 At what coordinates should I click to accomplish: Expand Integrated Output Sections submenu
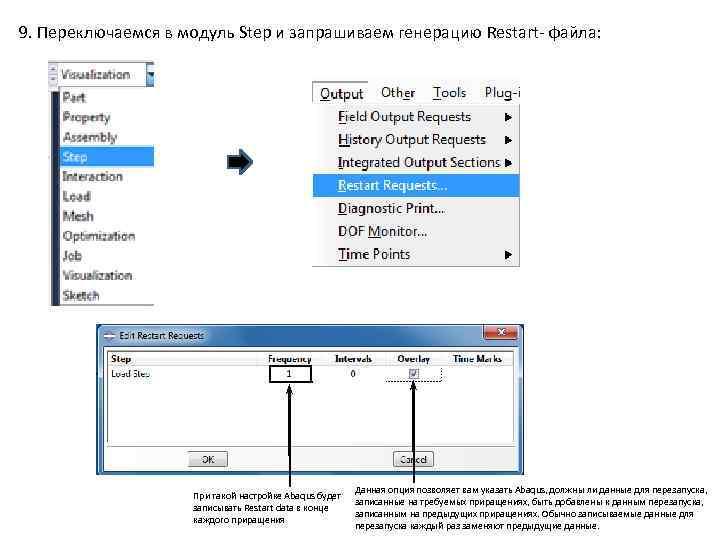416,163
